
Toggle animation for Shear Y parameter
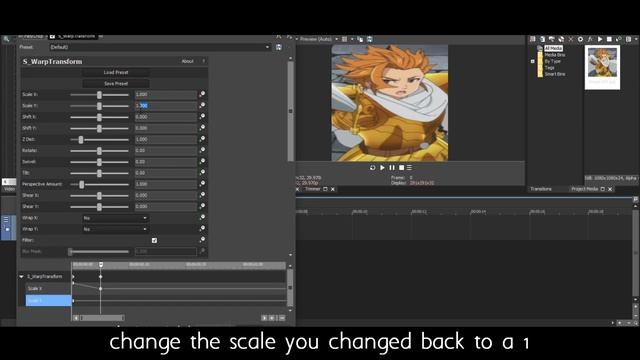202,206
